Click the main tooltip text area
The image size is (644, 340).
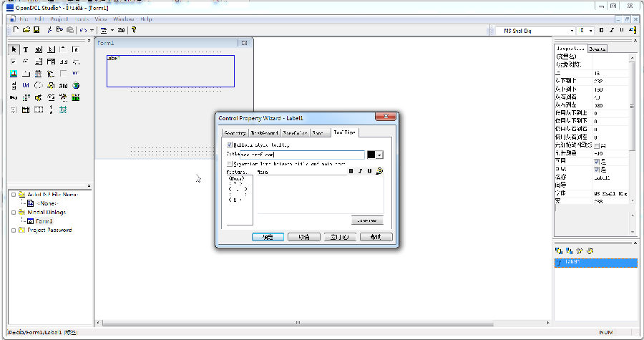click(x=321, y=194)
